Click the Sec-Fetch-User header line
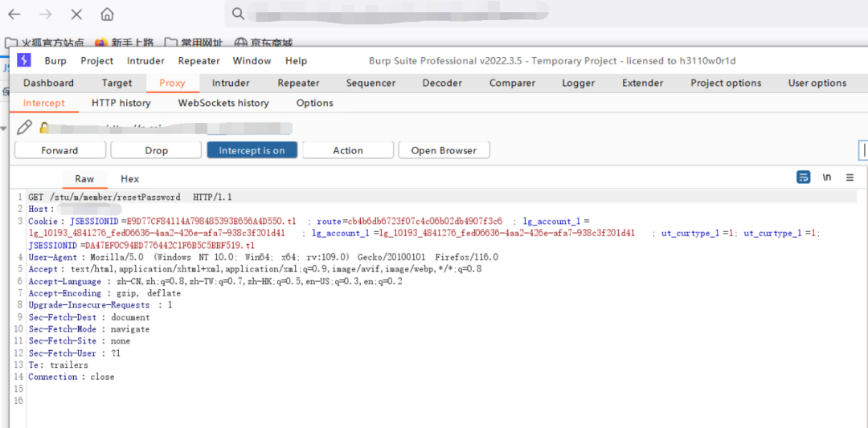This screenshot has width=868, height=428. [74, 353]
